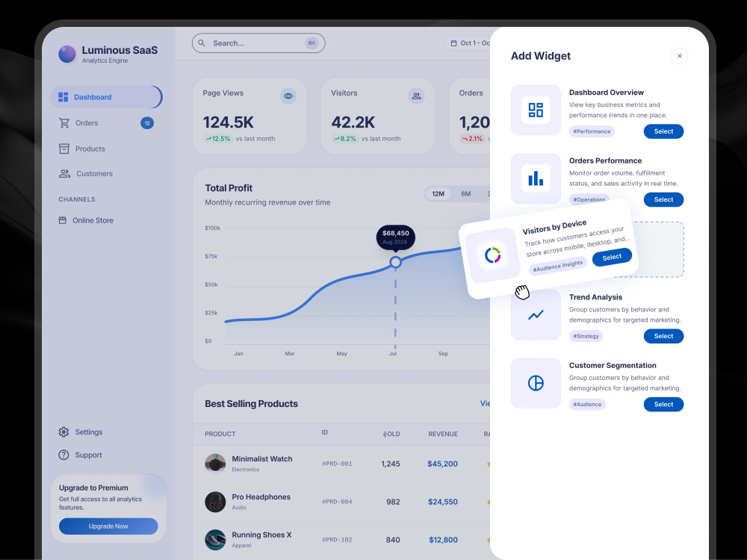Click product ID #PRD-102
This screenshot has height=560, width=747.
coord(338,540)
